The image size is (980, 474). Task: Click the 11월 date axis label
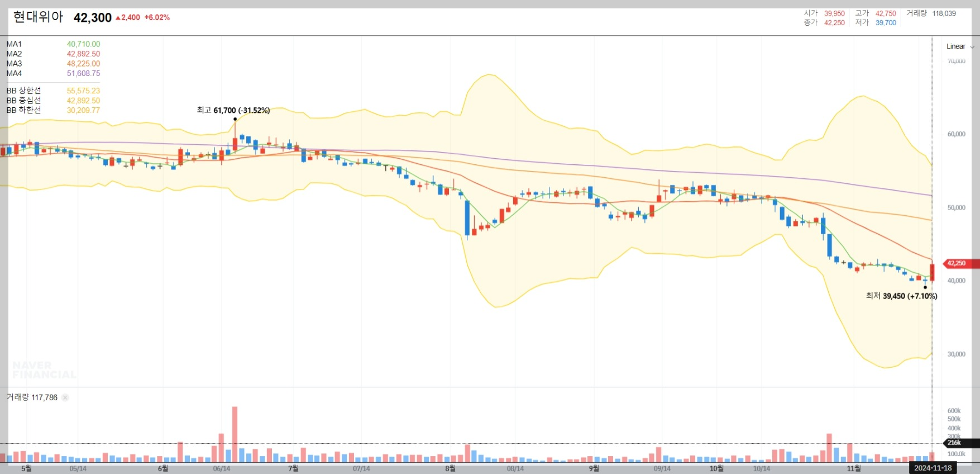pyautogui.click(x=854, y=468)
